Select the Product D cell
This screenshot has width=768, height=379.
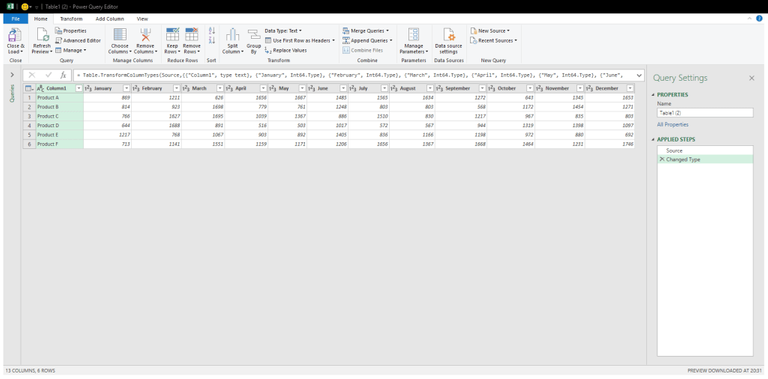pos(59,125)
